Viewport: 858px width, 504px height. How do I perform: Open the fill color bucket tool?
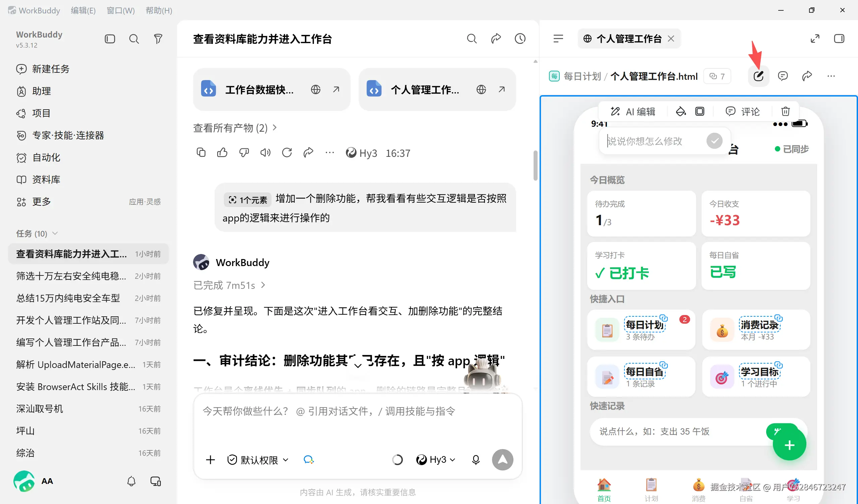point(681,111)
